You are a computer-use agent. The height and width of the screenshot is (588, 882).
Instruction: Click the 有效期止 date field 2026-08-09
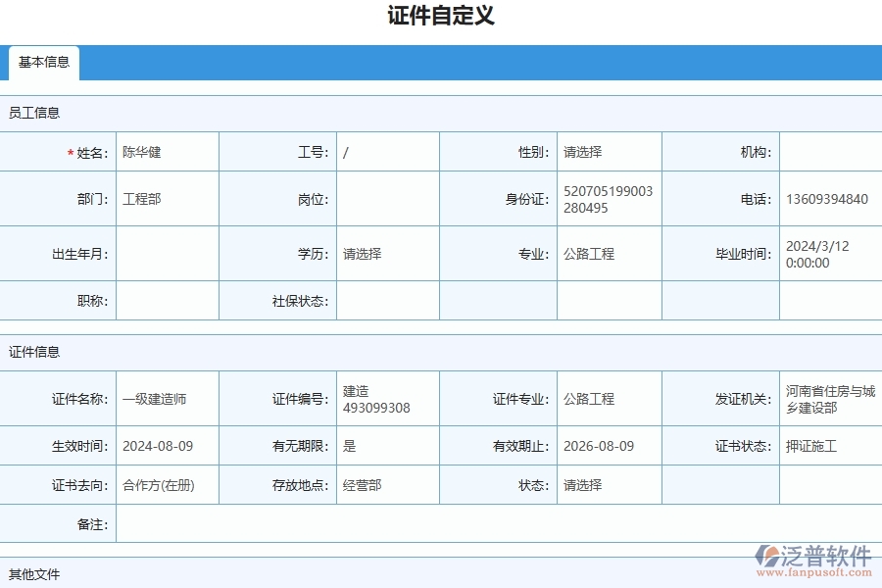608,445
